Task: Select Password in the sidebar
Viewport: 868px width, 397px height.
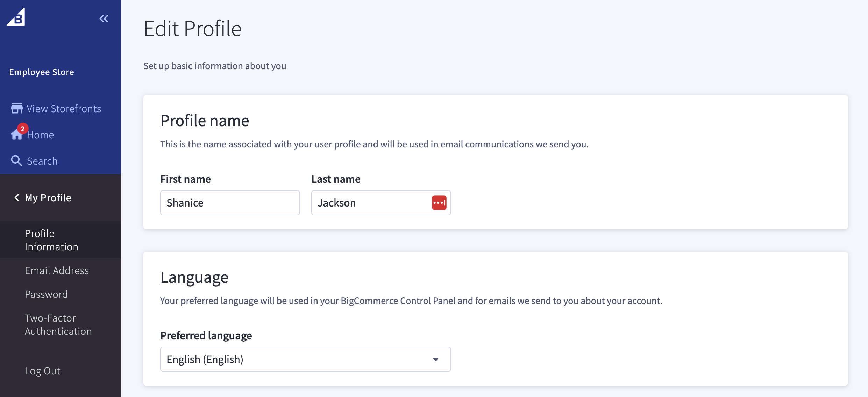Action: [46, 294]
